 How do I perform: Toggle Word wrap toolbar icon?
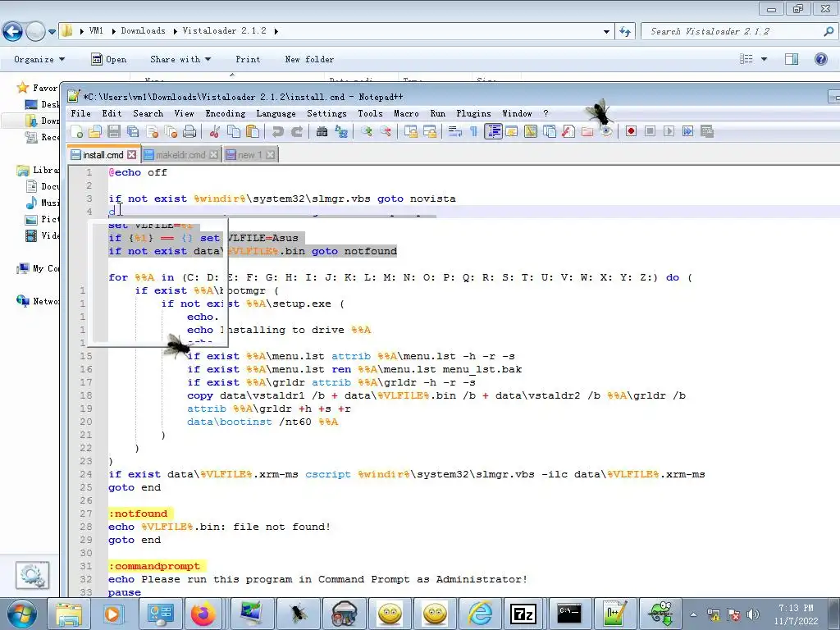click(454, 131)
